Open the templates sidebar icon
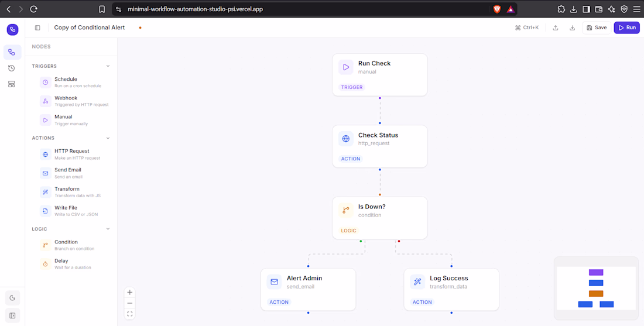Image resolution: width=644 pixels, height=326 pixels. point(12,84)
